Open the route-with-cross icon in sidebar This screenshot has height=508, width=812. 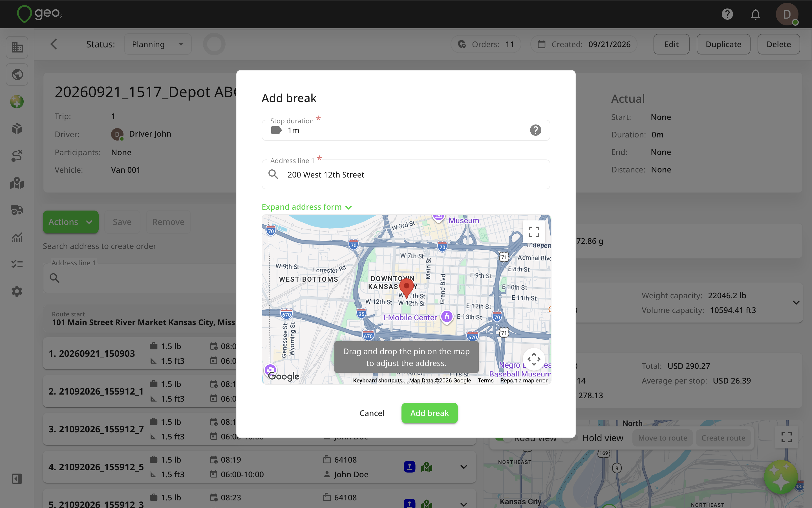pos(17,156)
